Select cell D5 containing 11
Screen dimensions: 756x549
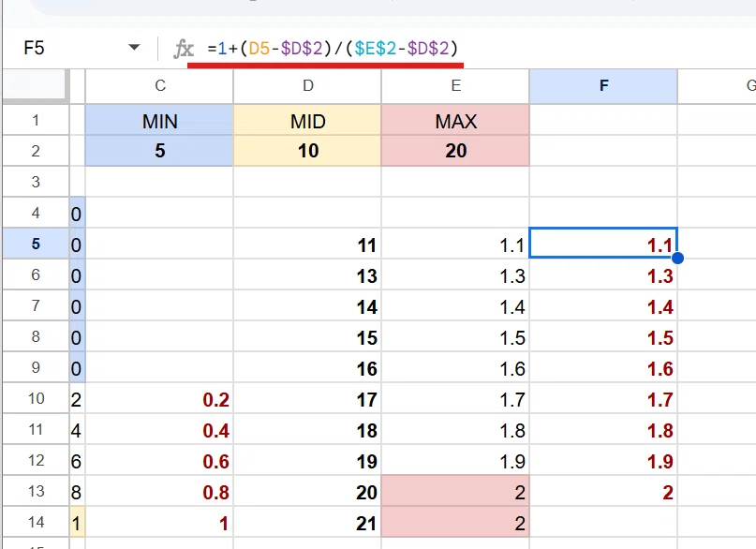click(307, 244)
